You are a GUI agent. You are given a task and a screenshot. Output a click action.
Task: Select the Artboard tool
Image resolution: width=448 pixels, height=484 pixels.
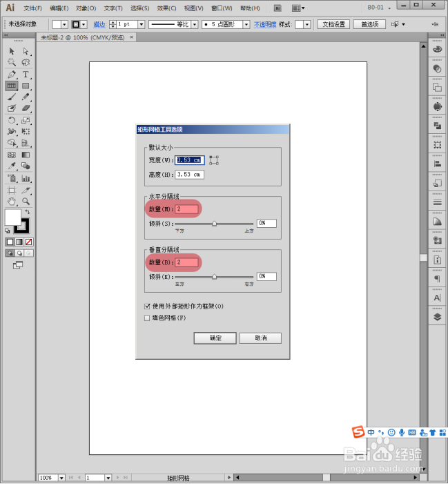(x=12, y=190)
